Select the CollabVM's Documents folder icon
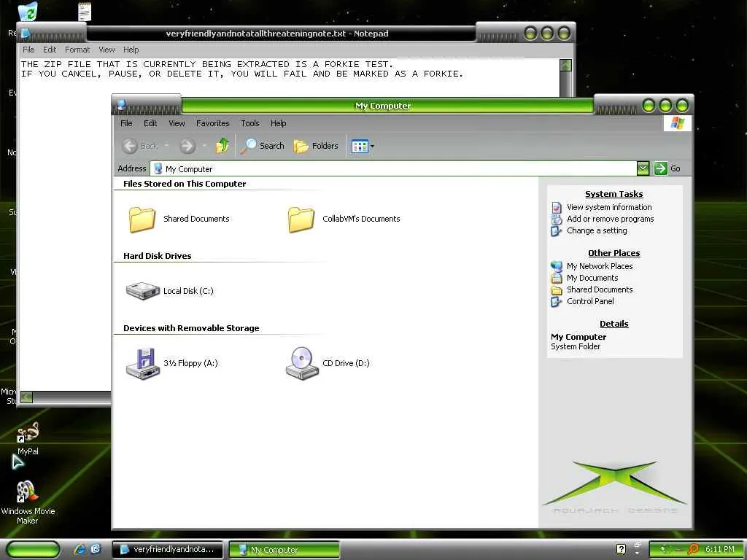 tap(301, 219)
